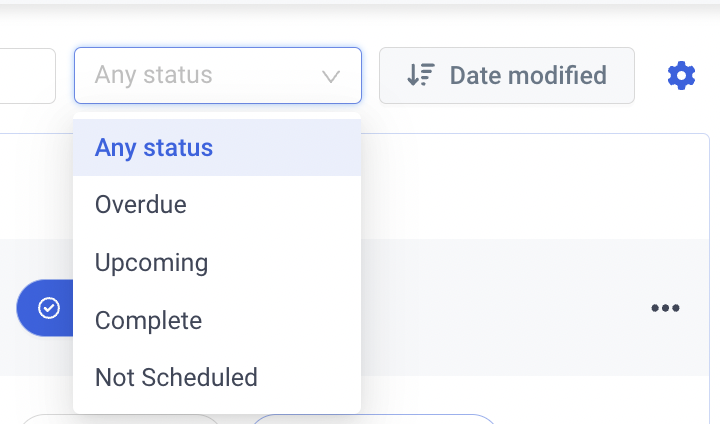Click the circled checkmark icon on blue pill
This screenshot has width=720, height=424.
49,308
